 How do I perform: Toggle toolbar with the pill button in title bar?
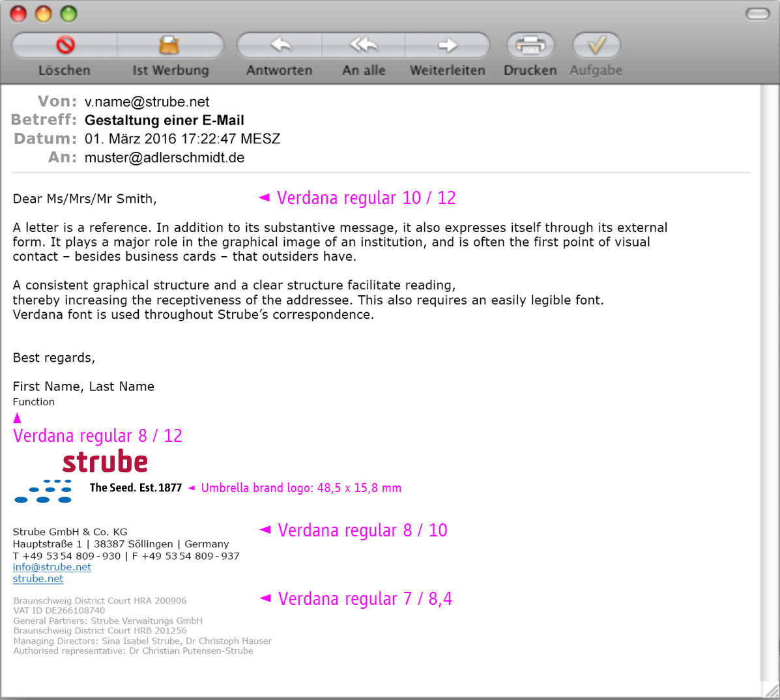point(757,14)
